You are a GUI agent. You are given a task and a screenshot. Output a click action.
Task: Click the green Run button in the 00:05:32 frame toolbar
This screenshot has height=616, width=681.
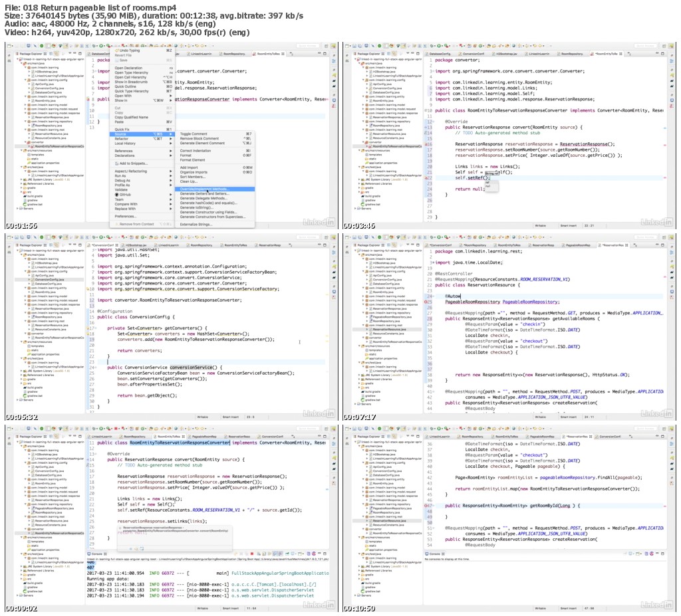click(x=101, y=237)
